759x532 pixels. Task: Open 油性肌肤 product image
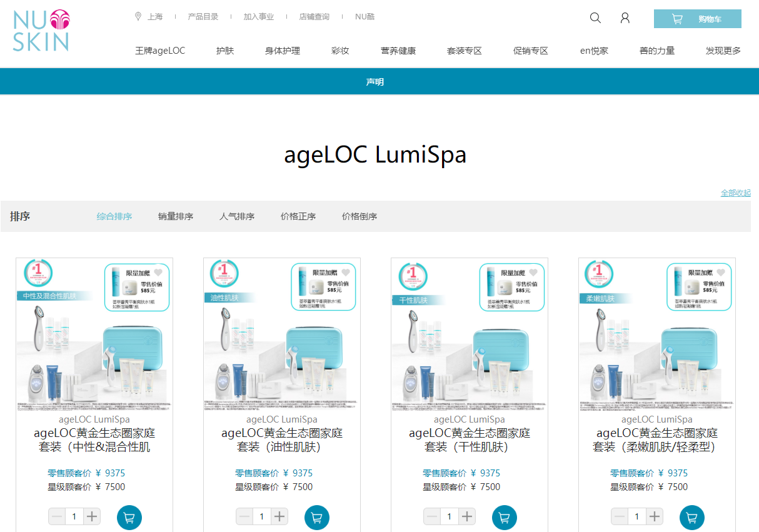282,334
